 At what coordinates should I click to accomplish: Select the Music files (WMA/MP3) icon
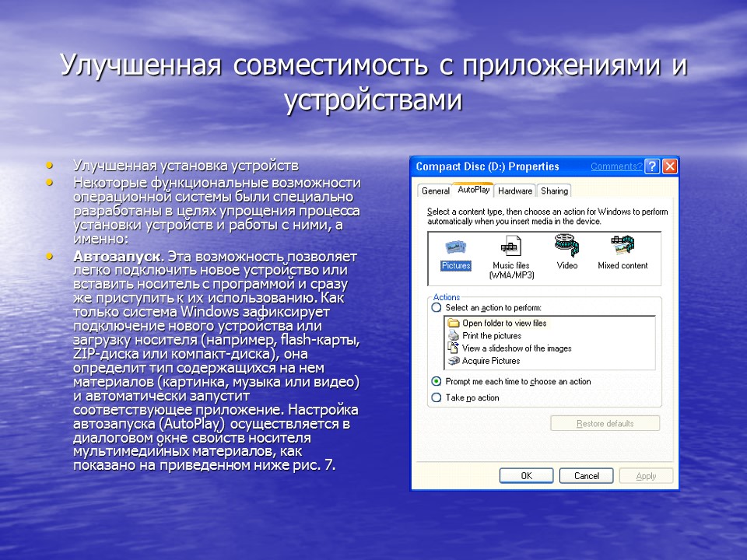pyautogui.click(x=512, y=249)
